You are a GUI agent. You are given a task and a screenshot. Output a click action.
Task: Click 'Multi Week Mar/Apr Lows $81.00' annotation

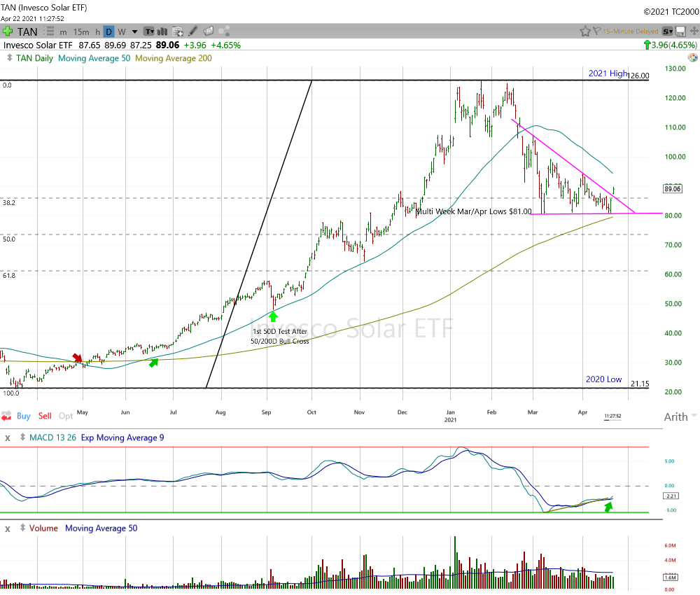474,211
